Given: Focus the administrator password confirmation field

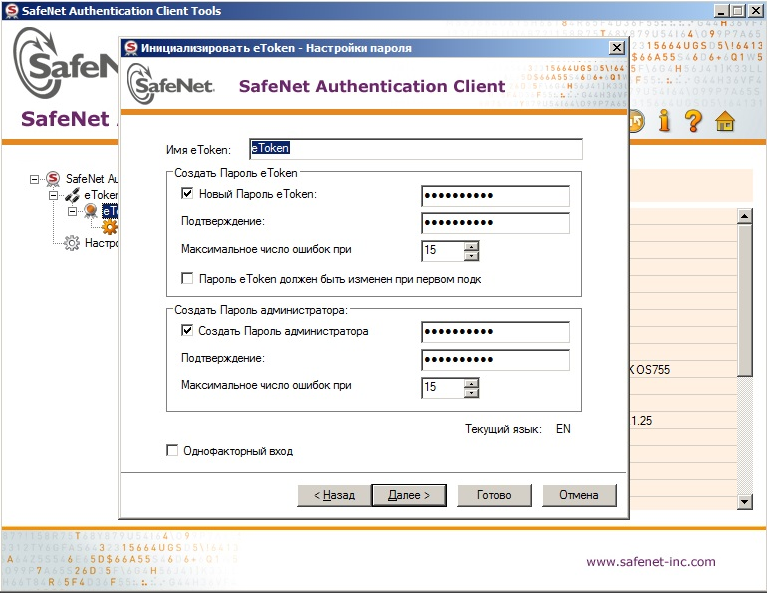Looking at the screenshot, I should tap(495, 360).
